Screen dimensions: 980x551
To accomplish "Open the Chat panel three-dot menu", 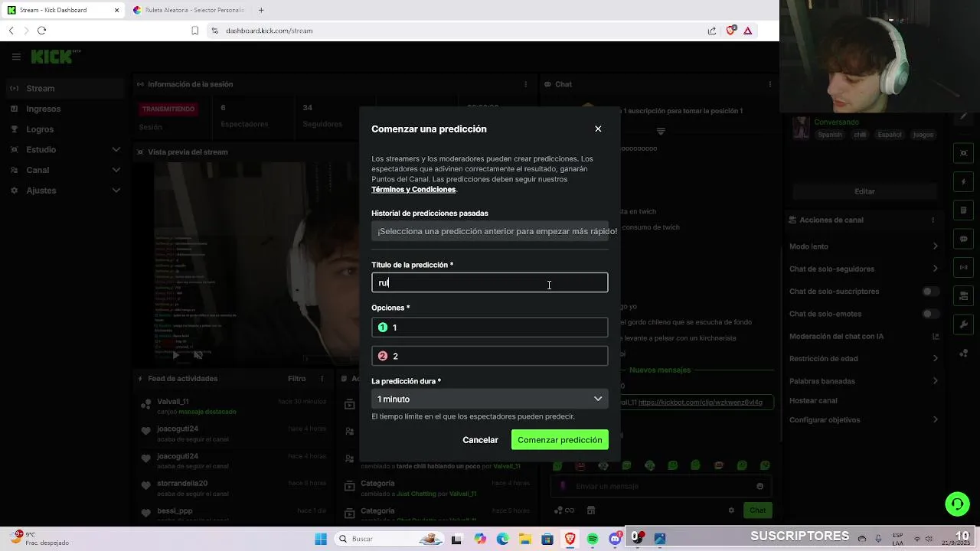I will pyautogui.click(x=769, y=84).
